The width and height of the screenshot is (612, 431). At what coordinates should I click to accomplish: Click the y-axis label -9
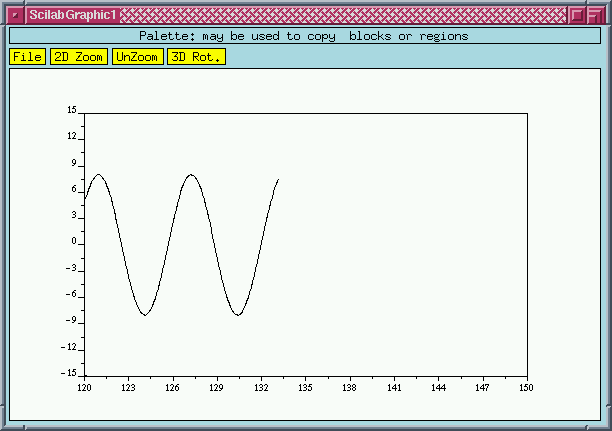71,321
